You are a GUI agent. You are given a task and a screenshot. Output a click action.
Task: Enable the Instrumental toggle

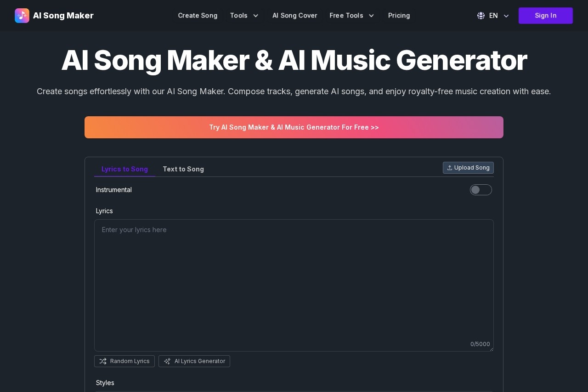pyautogui.click(x=481, y=190)
